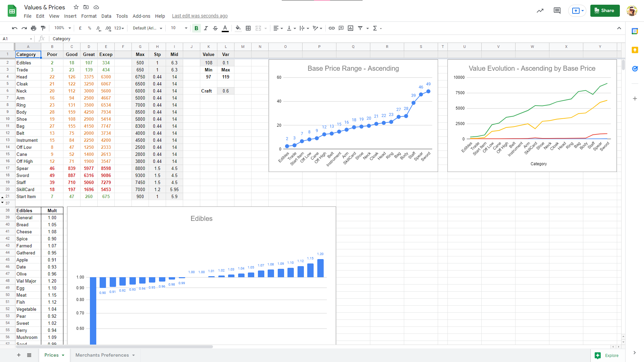The height and width of the screenshot is (362, 644).
Task: Open the zoom level dropdown
Action: (63, 28)
